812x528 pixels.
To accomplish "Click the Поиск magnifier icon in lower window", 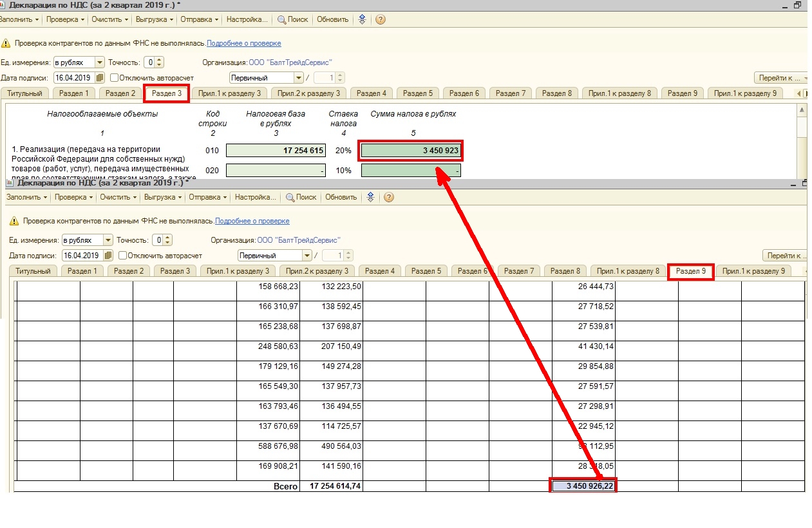I will 290,197.
